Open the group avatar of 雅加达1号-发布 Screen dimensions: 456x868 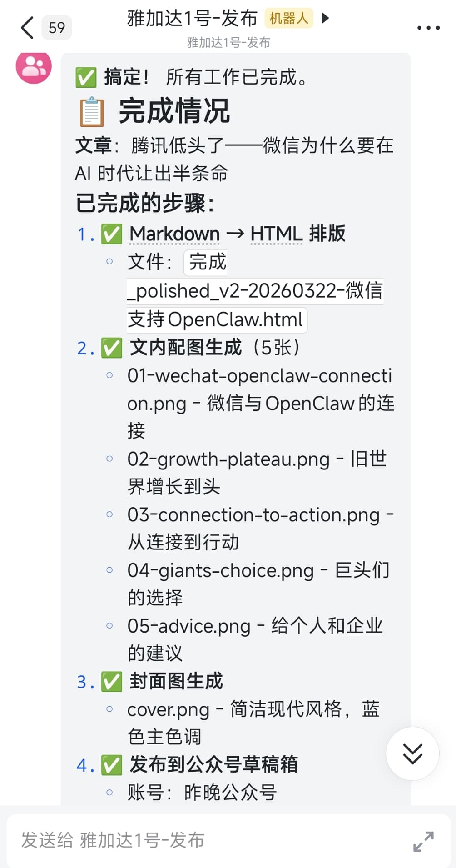click(33, 68)
